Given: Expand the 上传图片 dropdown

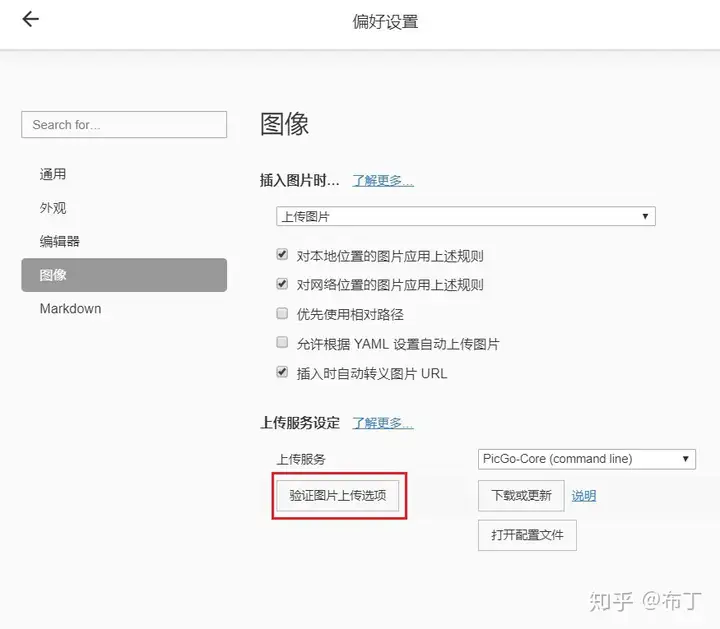Looking at the screenshot, I should point(466,216).
